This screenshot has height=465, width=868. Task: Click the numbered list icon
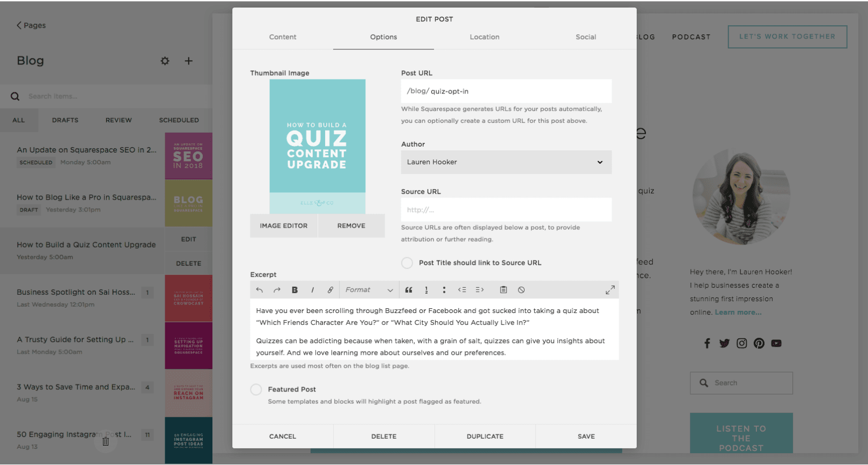click(426, 290)
